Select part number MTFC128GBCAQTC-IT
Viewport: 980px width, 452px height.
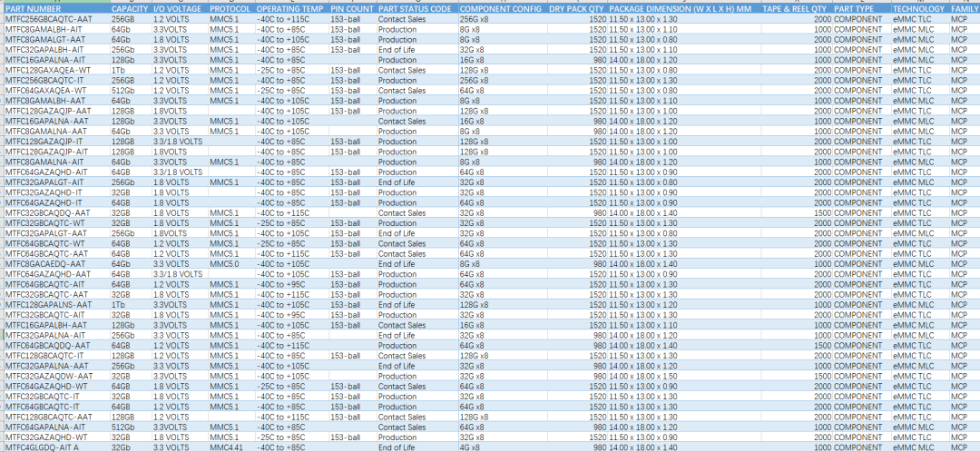click(56, 355)
